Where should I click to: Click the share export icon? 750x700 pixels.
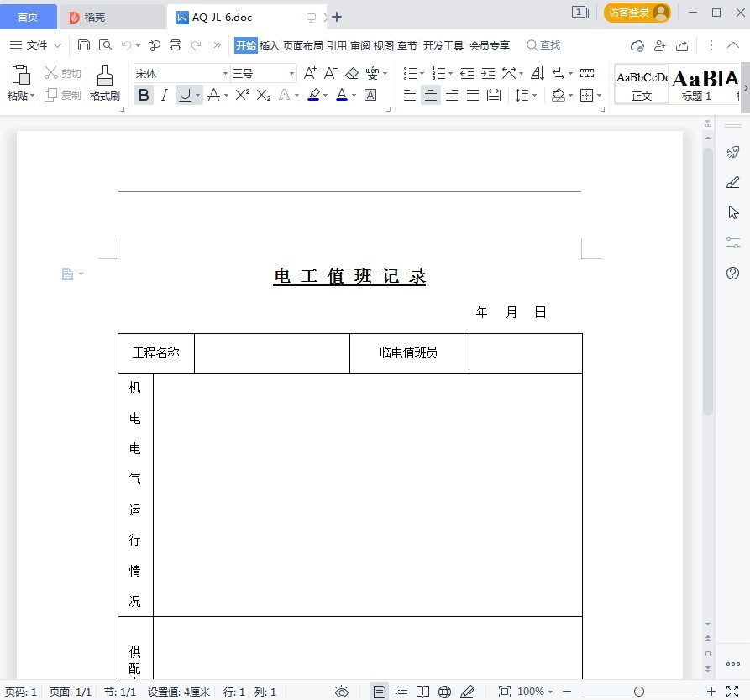[x=682, y=46]
